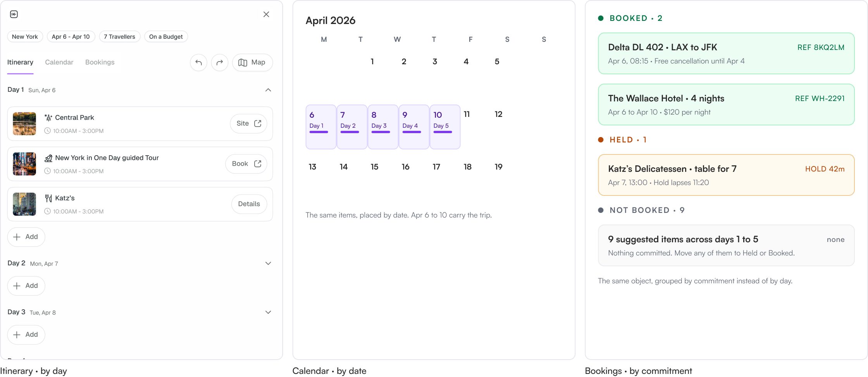This screenshot has width=868, height=377.
Task: Click the Book button for guided Tour
Action: click(246, 164)
